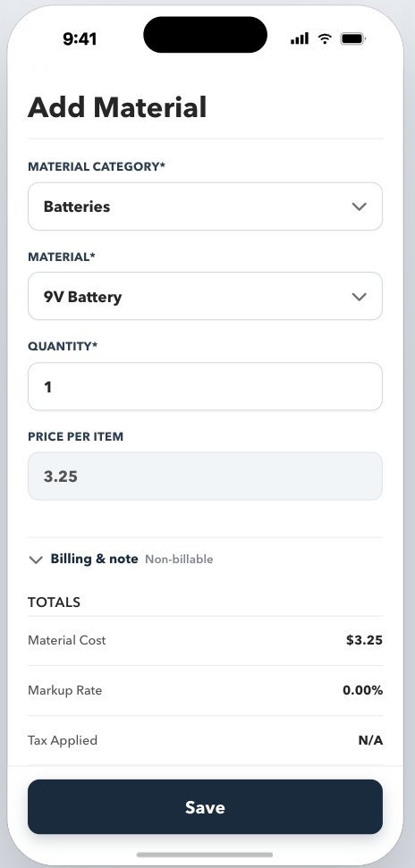Select the Batteries category dropdown

pos(205,206)
